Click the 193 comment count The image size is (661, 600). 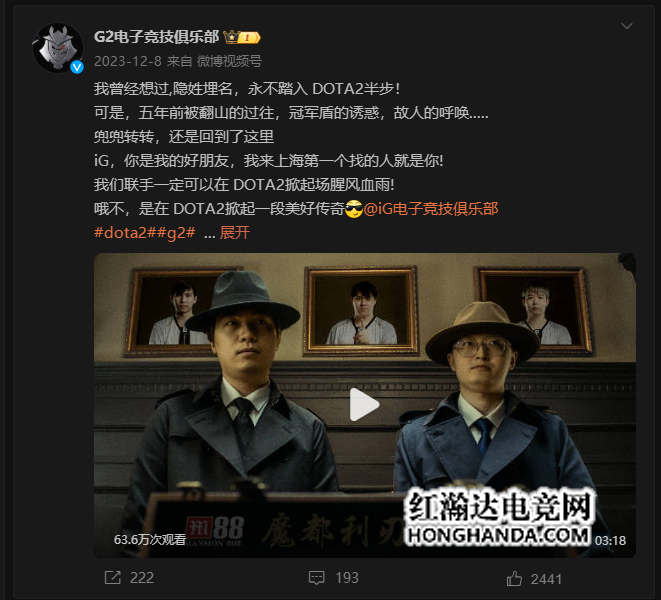pyautogui.click(x=347, y=578)
